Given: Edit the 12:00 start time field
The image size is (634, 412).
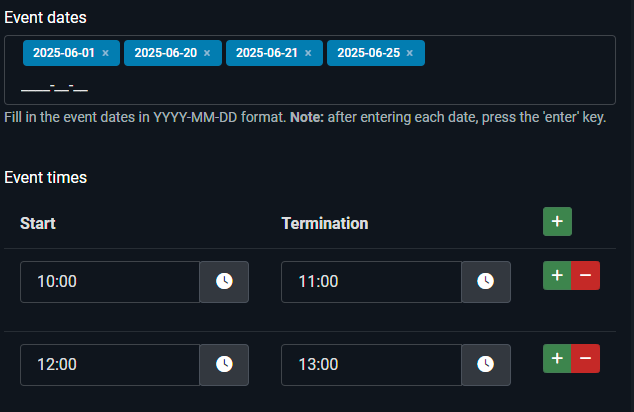Looking at the screenshot, I should 110,365.
